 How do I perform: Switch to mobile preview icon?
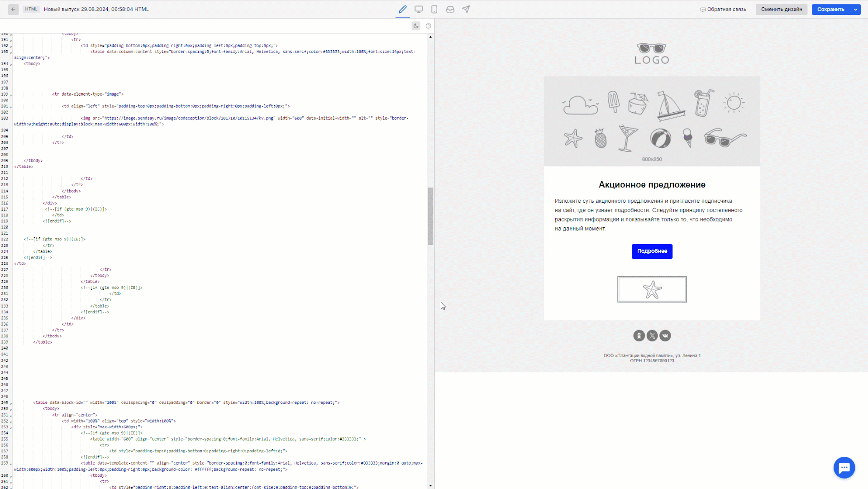(x=434, y=9)
